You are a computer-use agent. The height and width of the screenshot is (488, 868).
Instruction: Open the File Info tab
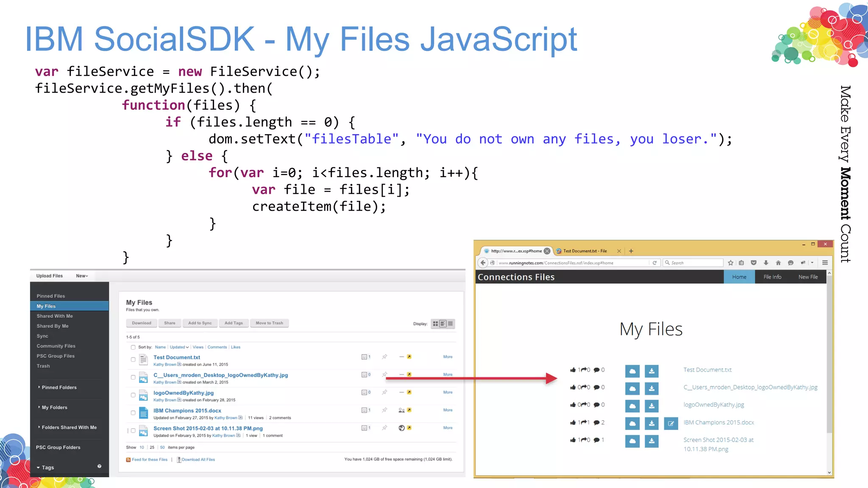[x=772, y=277]
